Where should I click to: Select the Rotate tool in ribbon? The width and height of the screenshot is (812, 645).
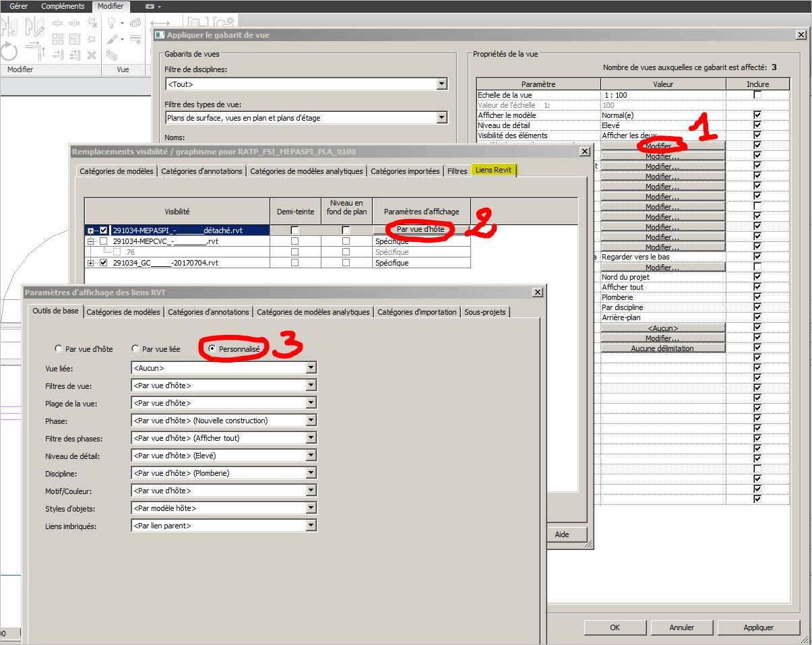(x=9, y=53)
